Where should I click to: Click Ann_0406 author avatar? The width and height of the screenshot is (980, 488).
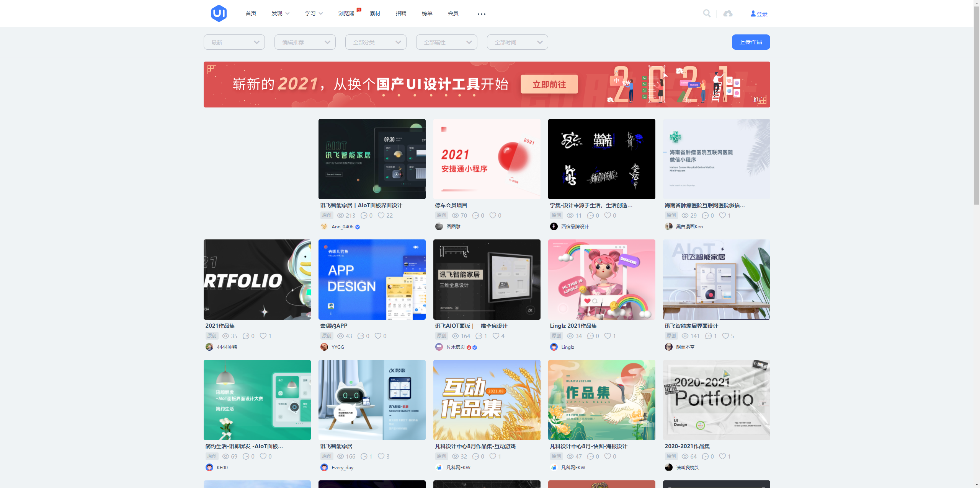pos(324,226)
